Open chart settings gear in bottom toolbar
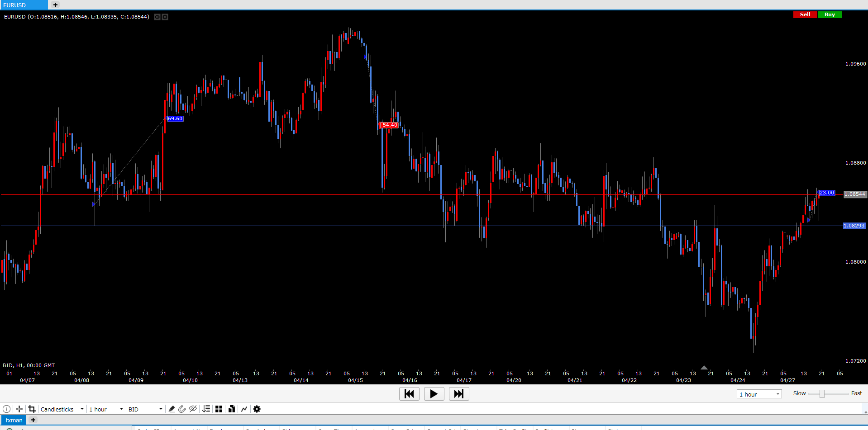Viewport: 868px width, 430px height. coord(257,409)
